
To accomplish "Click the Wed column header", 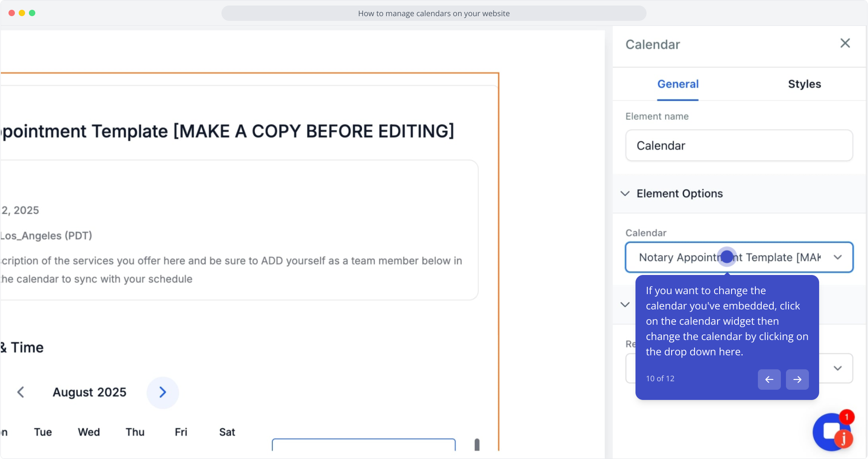I will 89,432.
